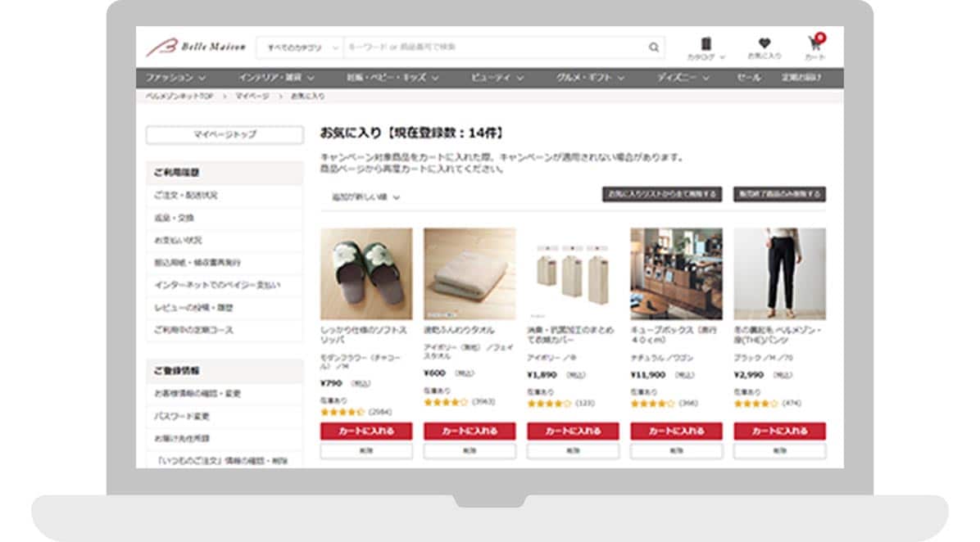Click the delete all from favorites list button
The height and width of the screenshot is (542, 980).
(x=662, y=194)
